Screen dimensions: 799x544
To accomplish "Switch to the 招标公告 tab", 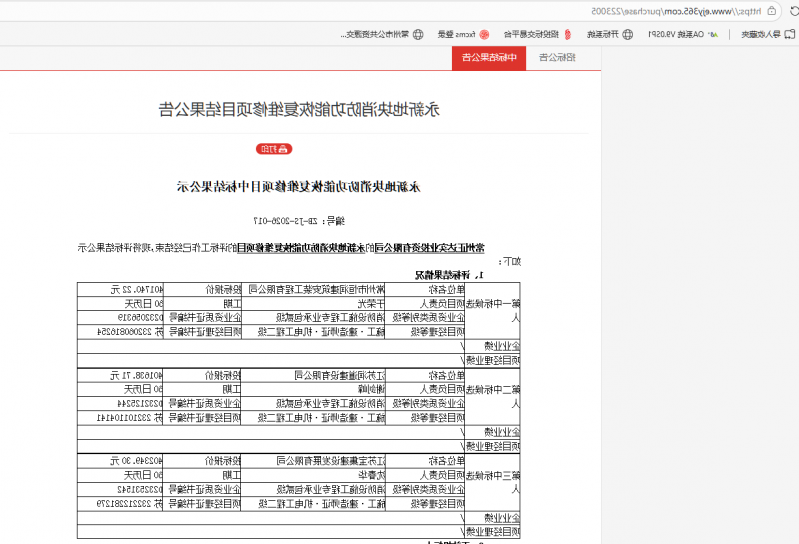I will coord(557,57).
